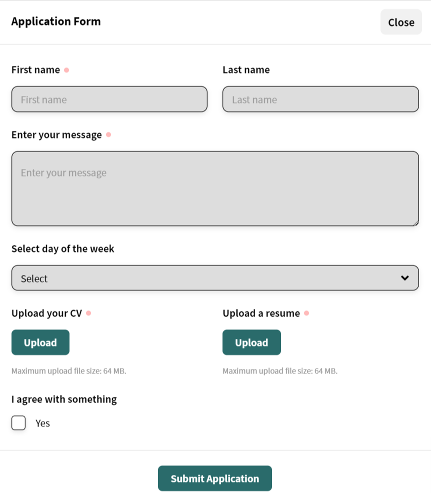
Task: Click the Enter your message required dot
Action: tap(108, 134)
